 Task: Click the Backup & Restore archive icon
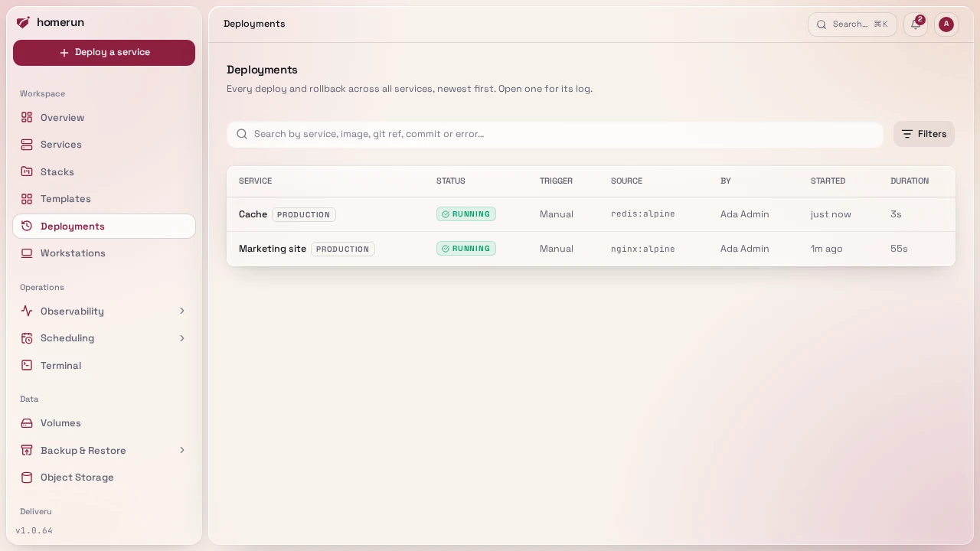click(x=27, y=450)
